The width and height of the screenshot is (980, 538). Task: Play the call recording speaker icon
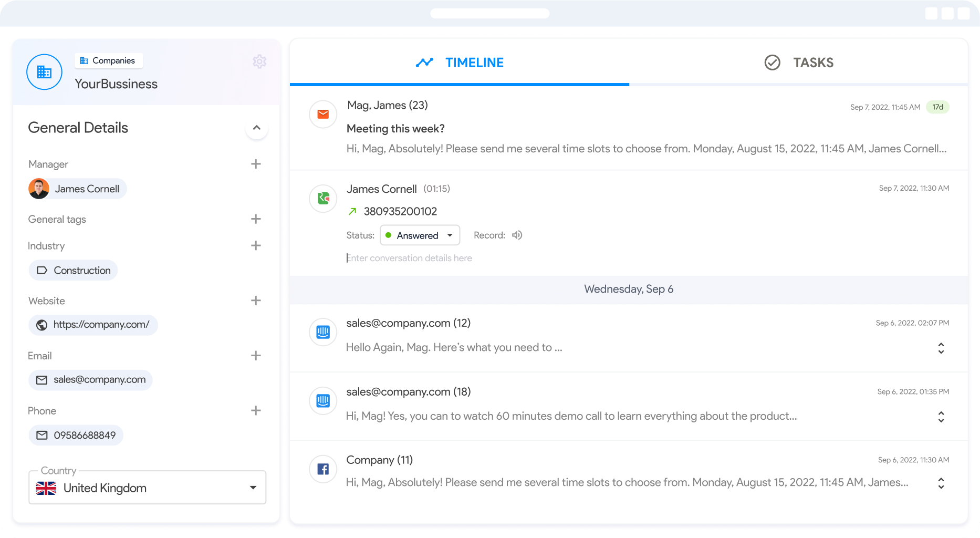tap(517, 235)
